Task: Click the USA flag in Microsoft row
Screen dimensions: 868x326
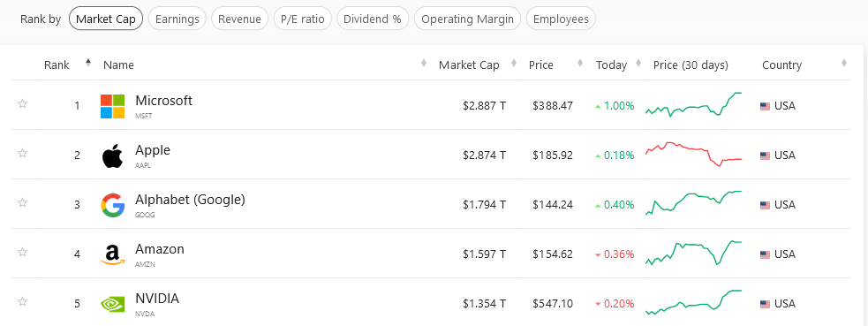Action: coord(765,106)
